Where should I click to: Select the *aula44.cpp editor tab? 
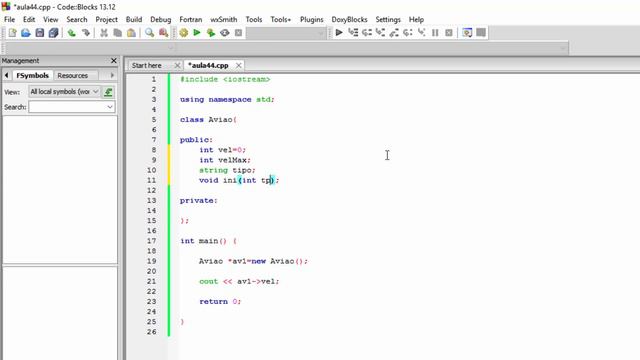(x=208, y=65)
